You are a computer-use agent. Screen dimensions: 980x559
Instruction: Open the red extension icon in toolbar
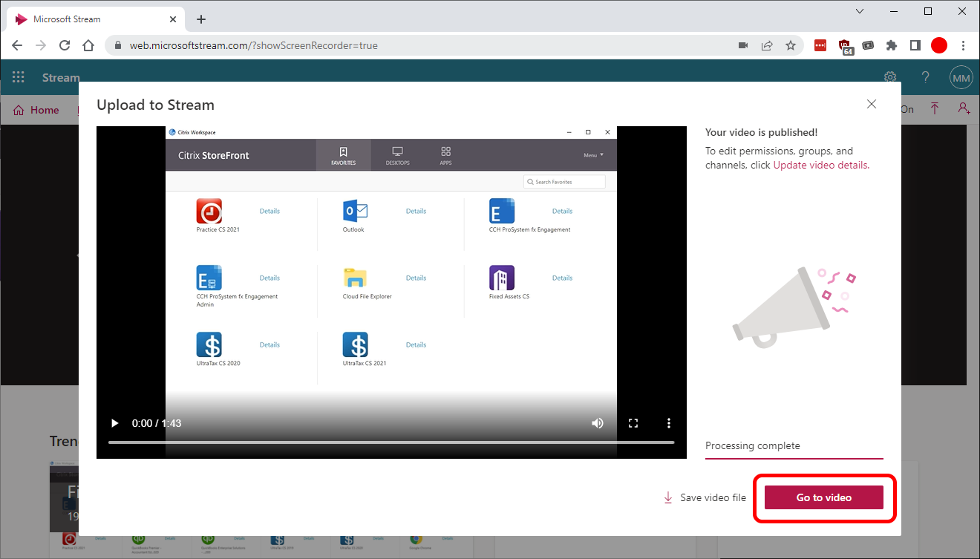pyautogui.click(x=820, y=45)
